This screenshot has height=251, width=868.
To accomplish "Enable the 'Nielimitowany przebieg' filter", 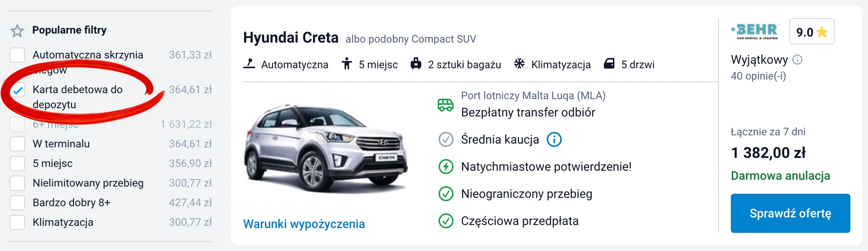I will coord(17,183).
